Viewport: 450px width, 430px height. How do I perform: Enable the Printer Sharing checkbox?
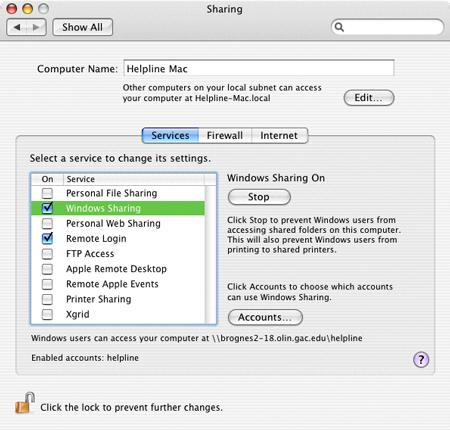coord(47,299)
